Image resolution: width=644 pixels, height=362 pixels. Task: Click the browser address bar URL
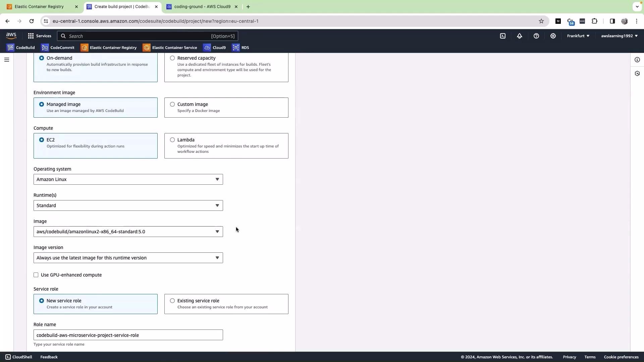click(x=156, y=21)
